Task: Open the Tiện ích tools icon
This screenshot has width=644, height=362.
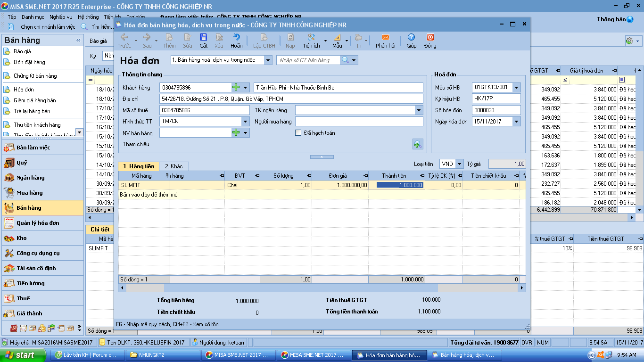Action: click(x=311, y=37)
